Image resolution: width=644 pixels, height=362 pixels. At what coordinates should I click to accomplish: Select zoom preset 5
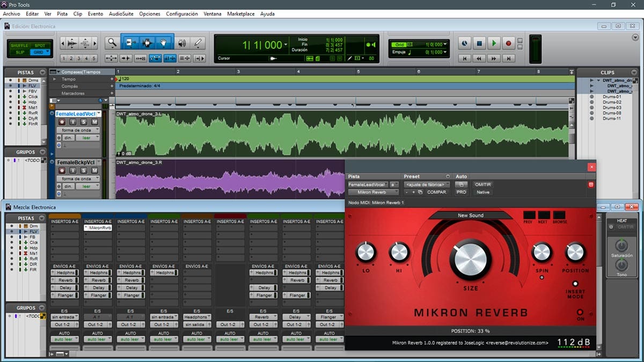(x=94, y=58)
